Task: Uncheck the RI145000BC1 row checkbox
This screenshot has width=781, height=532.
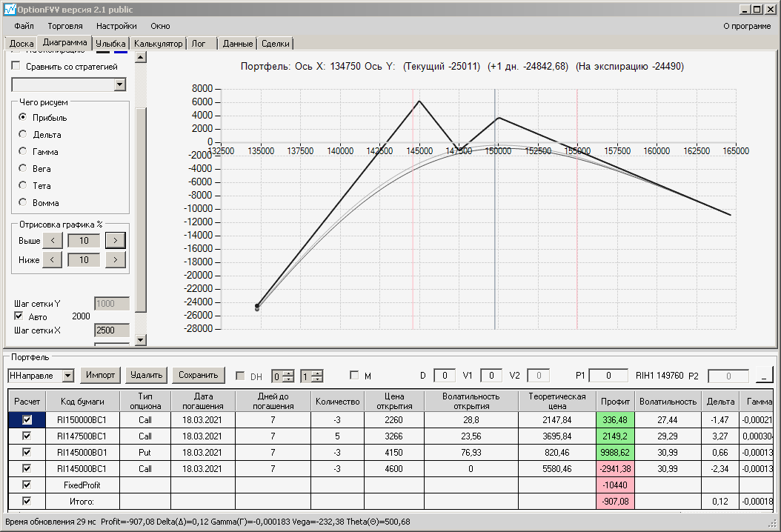Action: (x=27, y=468)
